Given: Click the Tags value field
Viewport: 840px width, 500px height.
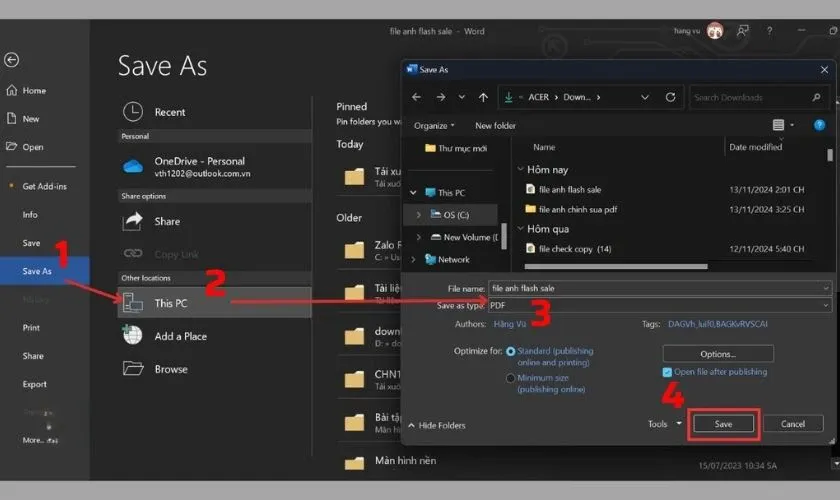Looking at the screenshot, I should [718, 324].
